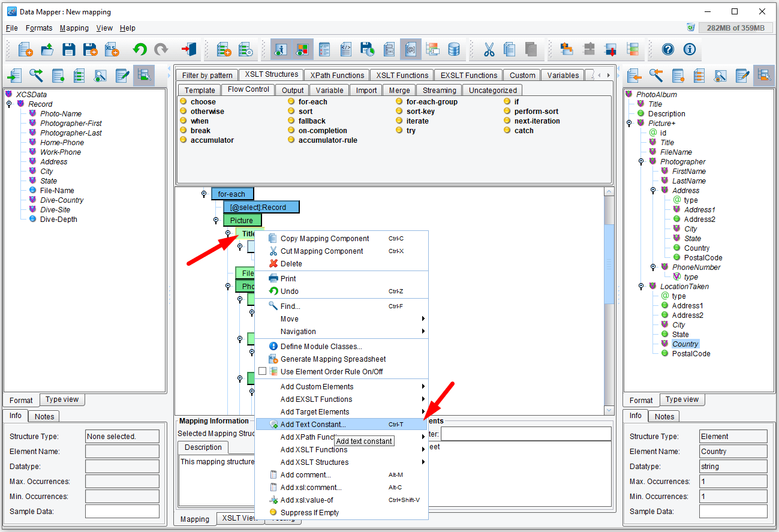Click the open folder toolbar icon

47,49
